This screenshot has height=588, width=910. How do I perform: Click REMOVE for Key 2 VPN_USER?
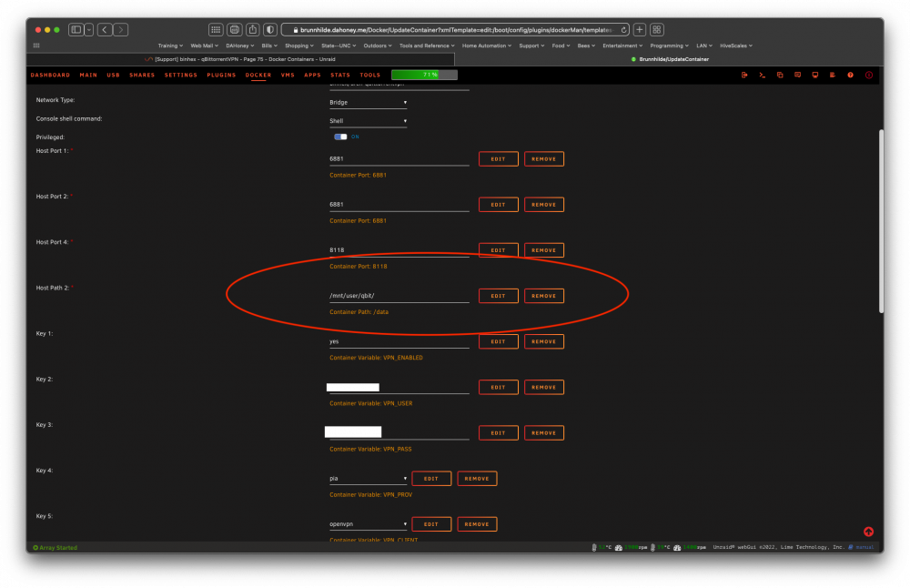pyautogui.click(x=544, y=387)
